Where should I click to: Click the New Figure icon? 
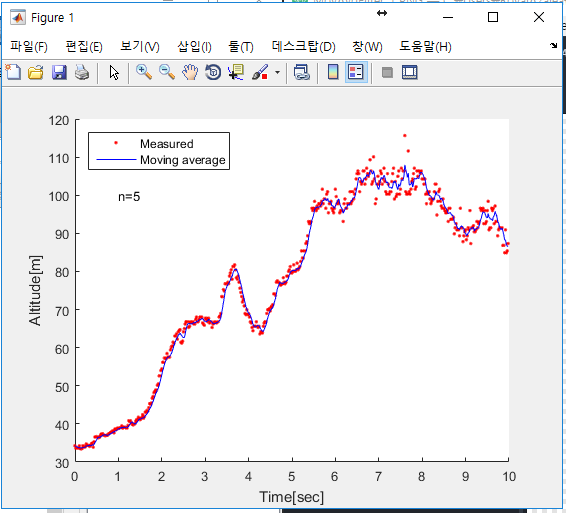(x=13, y=72)
